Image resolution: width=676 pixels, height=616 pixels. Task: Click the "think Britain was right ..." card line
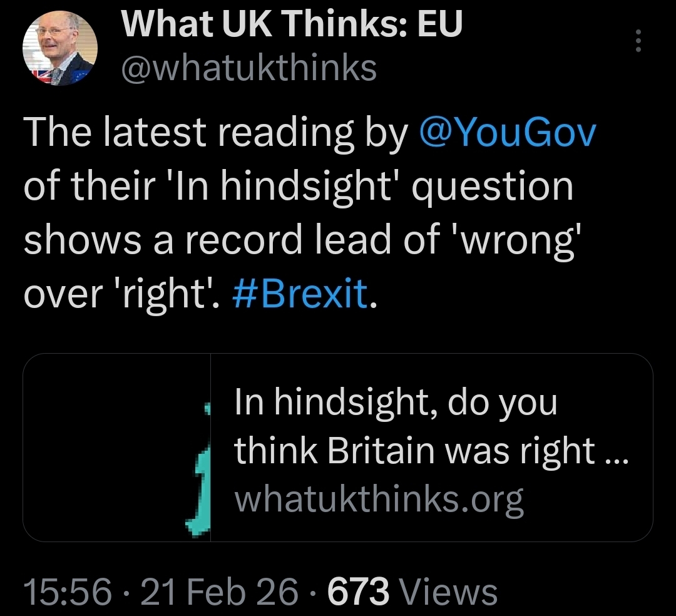431,449
